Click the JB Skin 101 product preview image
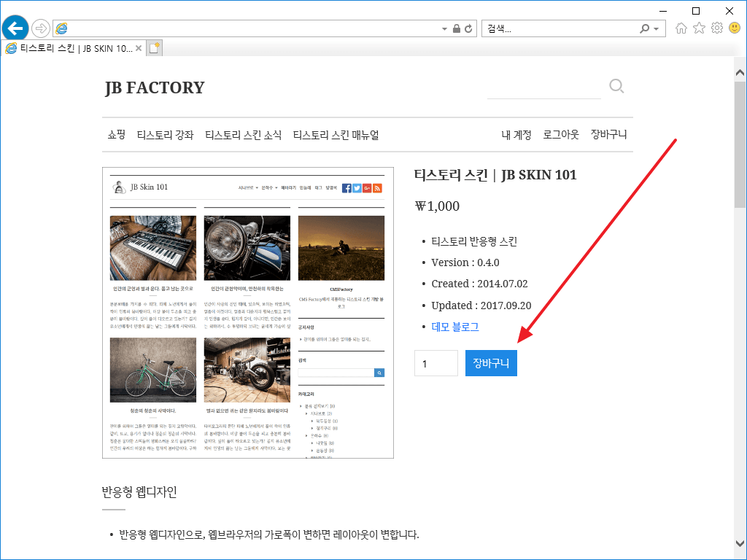This screenshot has height=560, width=747. (248, 313)
